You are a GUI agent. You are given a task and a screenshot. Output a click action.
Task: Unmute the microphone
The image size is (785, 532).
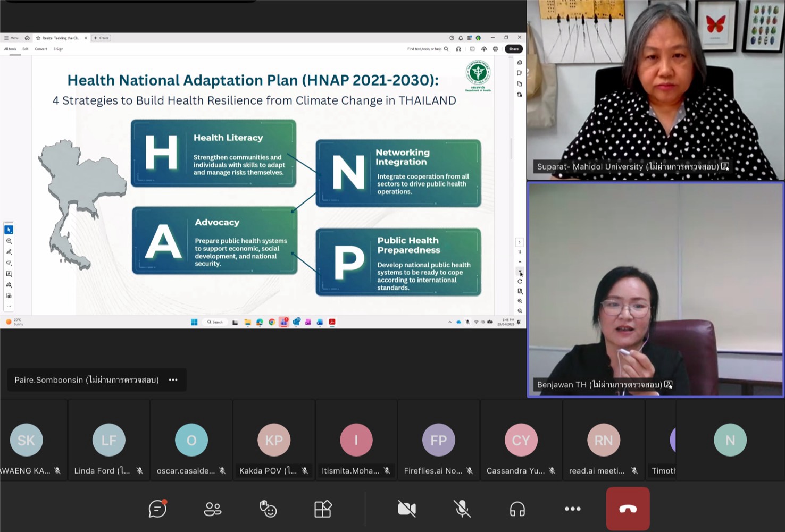[x=462, y=509]
